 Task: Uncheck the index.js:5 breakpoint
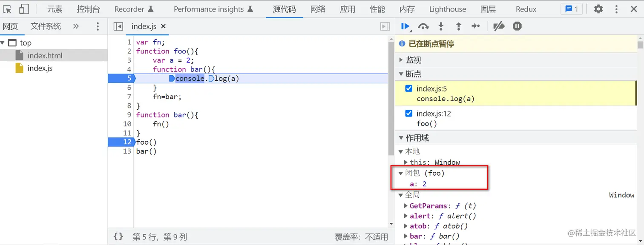click(409, 88)
